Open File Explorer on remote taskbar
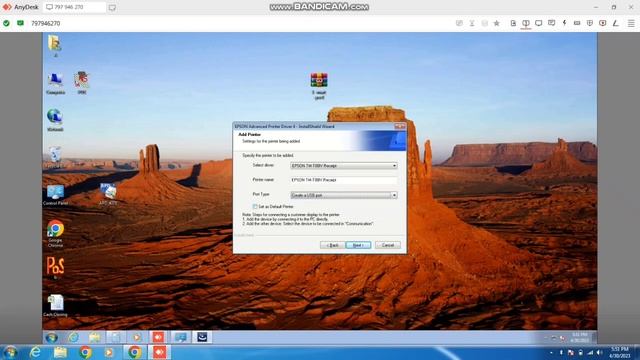Image resolution: width=640 pixels, height=360 pixels. click(x=95, y=338)
